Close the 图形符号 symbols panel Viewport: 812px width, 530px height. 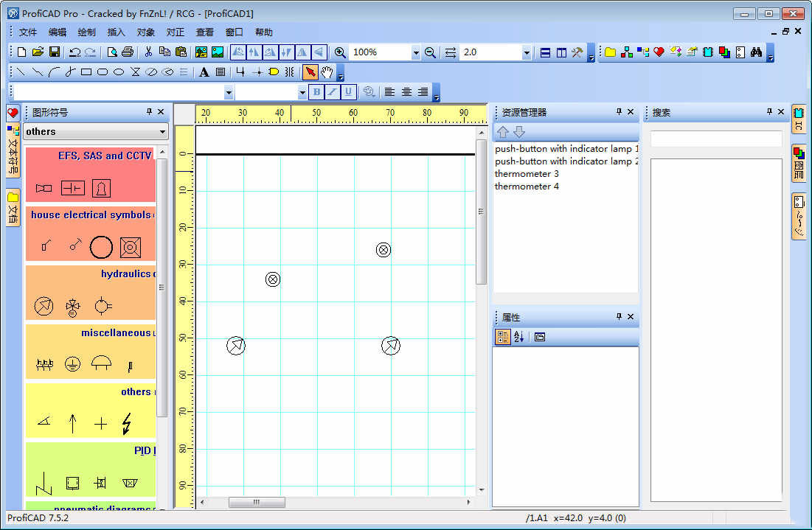(161, 112)
